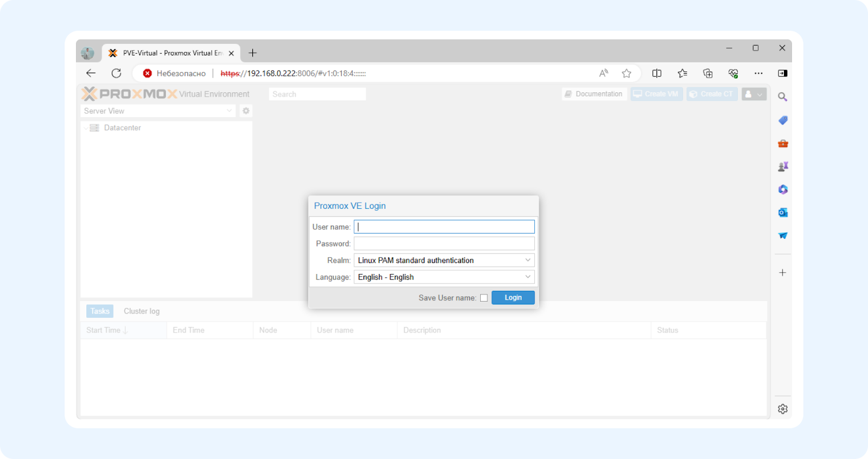This screenshot has width=868, height=459.
Task: Click the Proxmox VE Login title
Action: click(350, 206)
